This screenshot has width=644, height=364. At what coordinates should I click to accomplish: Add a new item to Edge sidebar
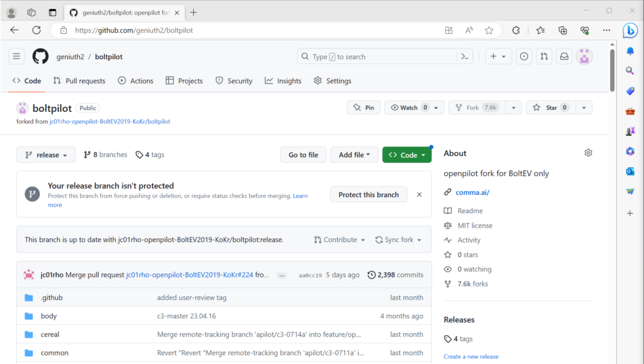[630, 213]
